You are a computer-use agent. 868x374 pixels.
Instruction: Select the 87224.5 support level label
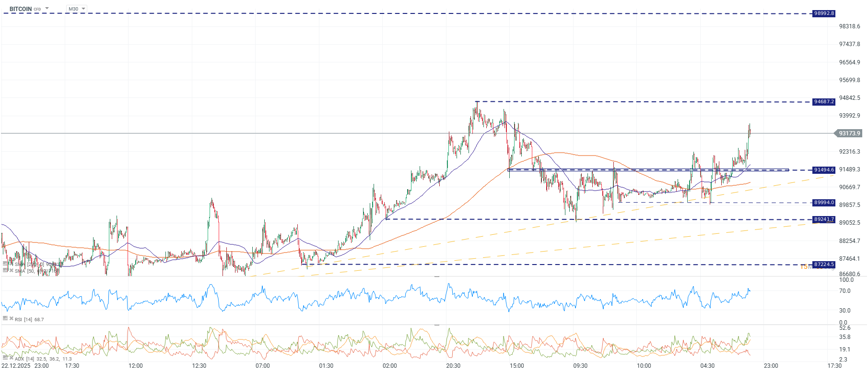[x=824, y=265]
